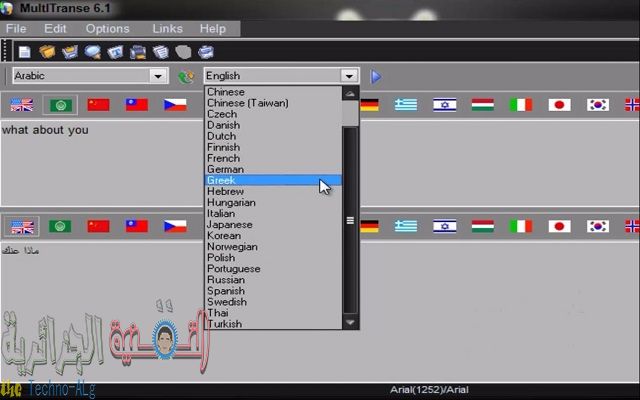Select China flag in upper flag row

[x=98, y=105]
